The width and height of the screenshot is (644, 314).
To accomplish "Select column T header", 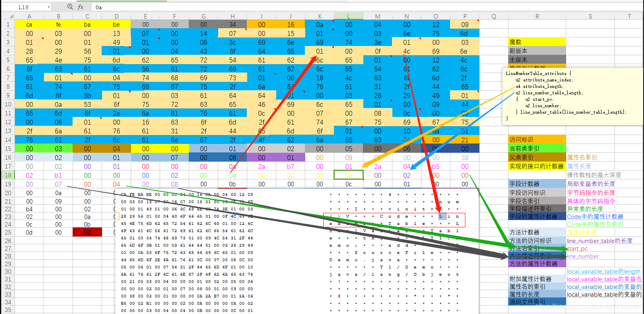I will 629,17.
